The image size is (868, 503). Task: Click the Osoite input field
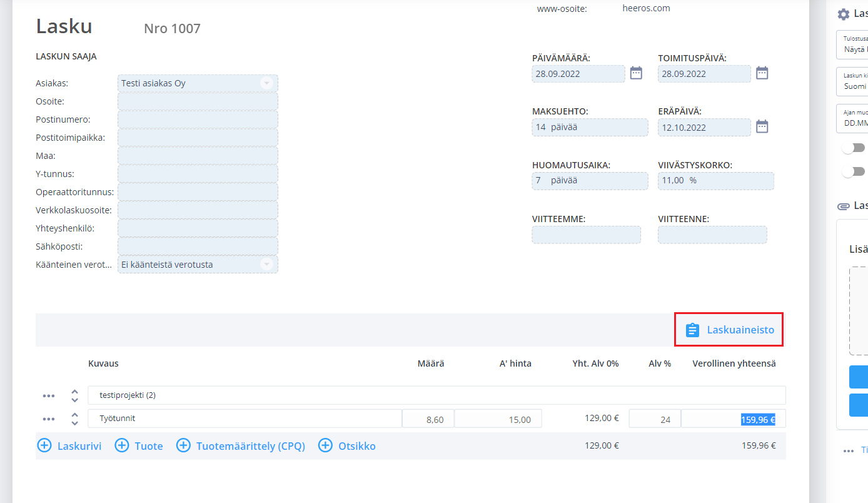pos(198,101)
